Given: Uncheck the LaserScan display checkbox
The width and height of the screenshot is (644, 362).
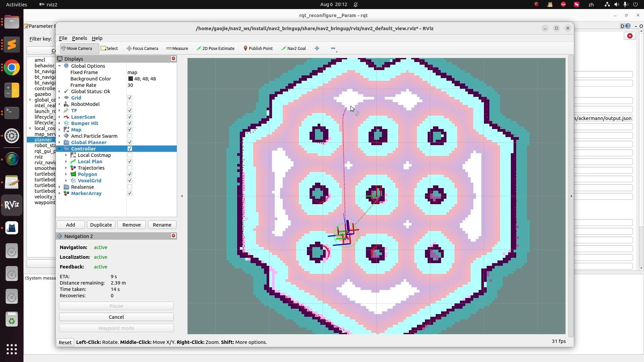Looking at the screenshot, I should [x=130, y=117].
